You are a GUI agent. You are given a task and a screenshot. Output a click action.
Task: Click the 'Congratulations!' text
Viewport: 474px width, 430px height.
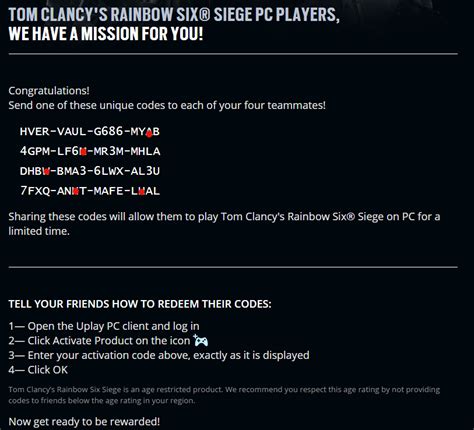pos(49,91)
